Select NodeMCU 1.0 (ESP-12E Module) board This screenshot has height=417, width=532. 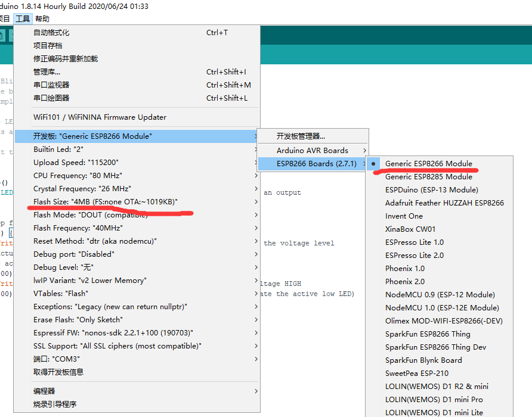[440, 308]
